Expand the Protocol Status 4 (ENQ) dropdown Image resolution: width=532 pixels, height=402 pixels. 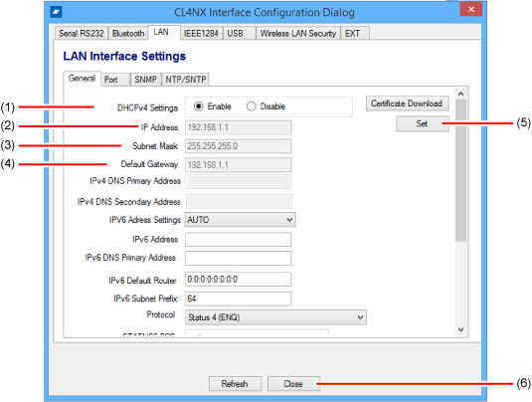click(x=275, y=317)
